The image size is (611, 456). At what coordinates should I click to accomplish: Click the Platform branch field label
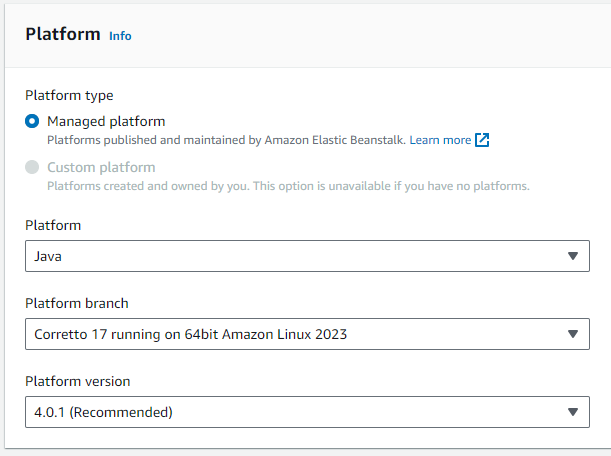(x=77, y=303)
